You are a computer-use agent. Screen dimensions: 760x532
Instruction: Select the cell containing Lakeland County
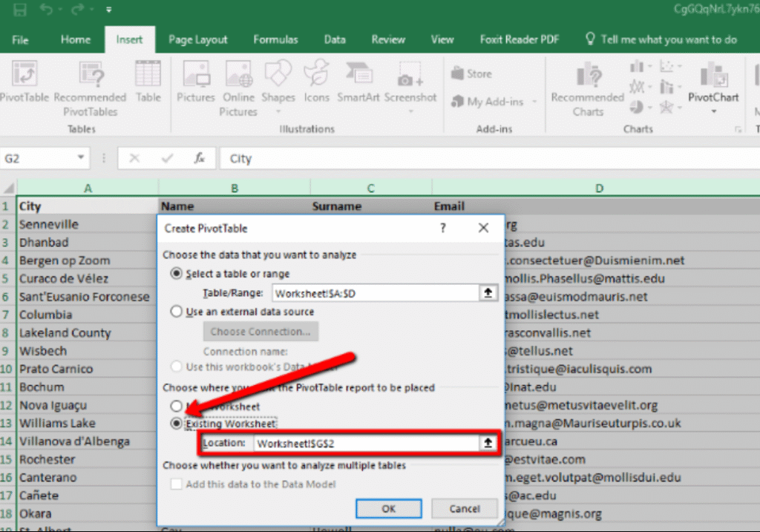point(88,333)
